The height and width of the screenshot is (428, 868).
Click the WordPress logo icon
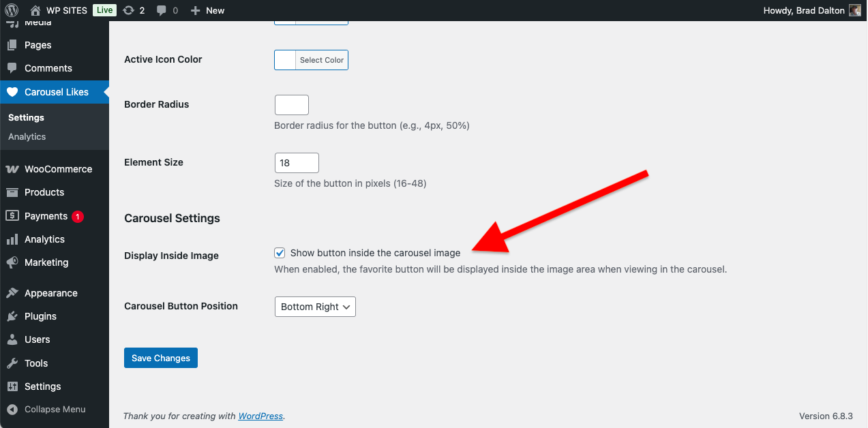click(x=11, y=10)
